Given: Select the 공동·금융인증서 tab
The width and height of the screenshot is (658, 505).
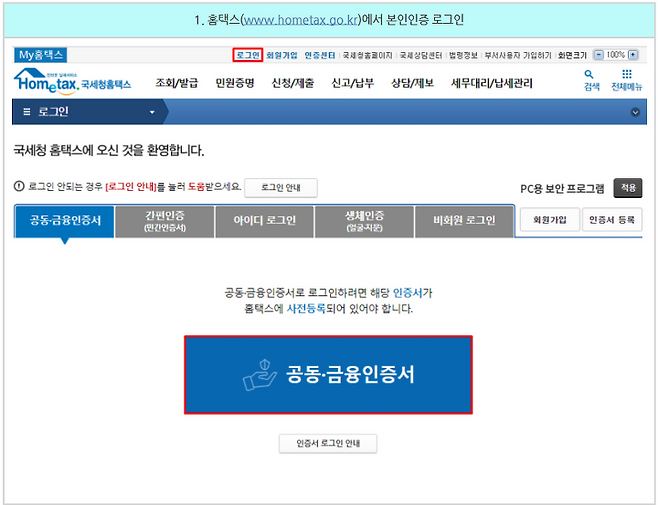Looking at the screenshot, I should 65,221.
